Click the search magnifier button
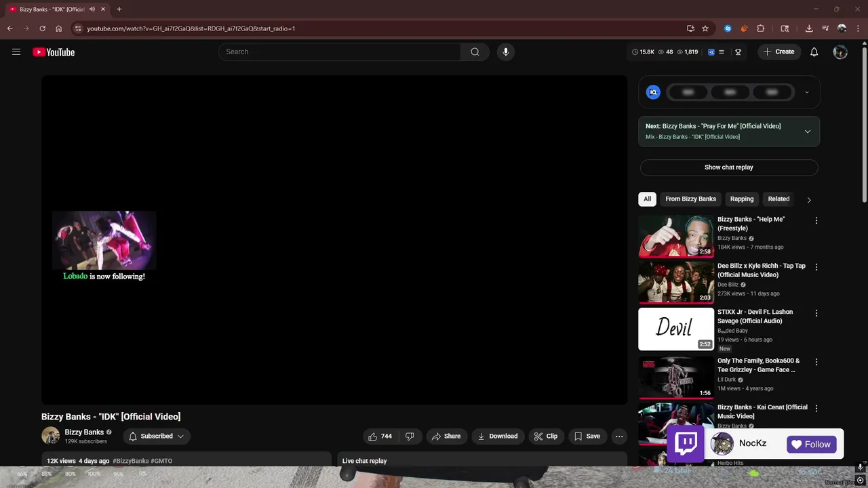868x488 pixels. click(475, 52)
